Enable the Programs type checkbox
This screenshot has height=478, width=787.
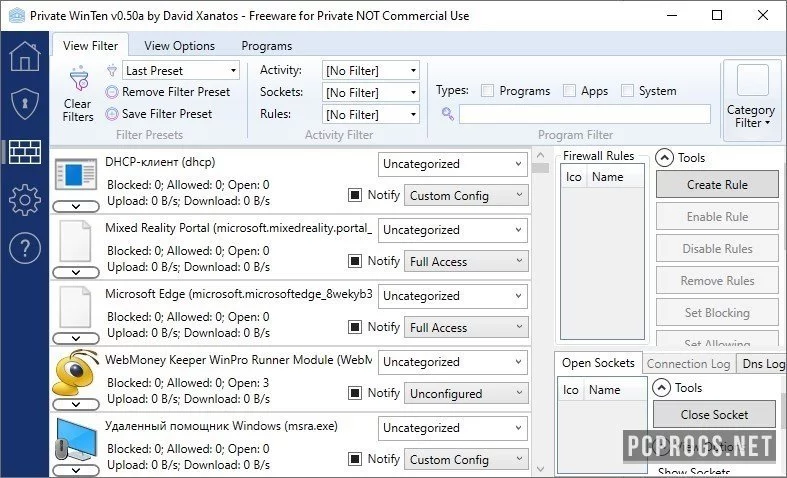pyautogui.click(x=487, y=91)
